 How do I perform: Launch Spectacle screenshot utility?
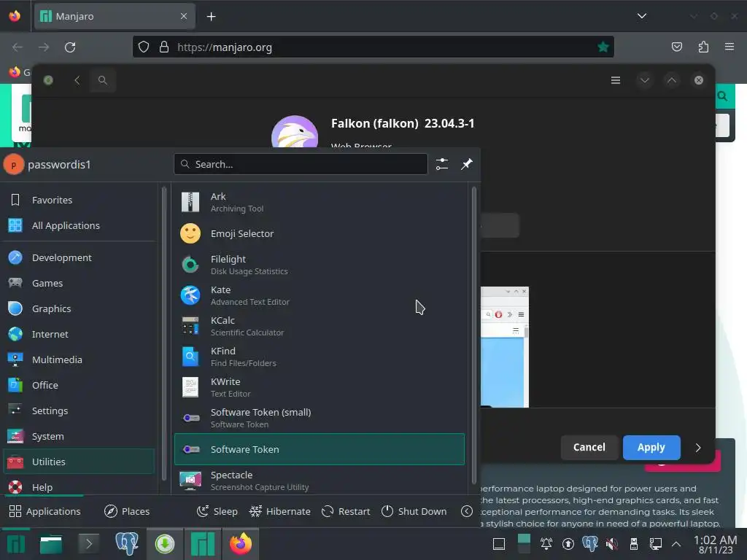pos(320,480)
